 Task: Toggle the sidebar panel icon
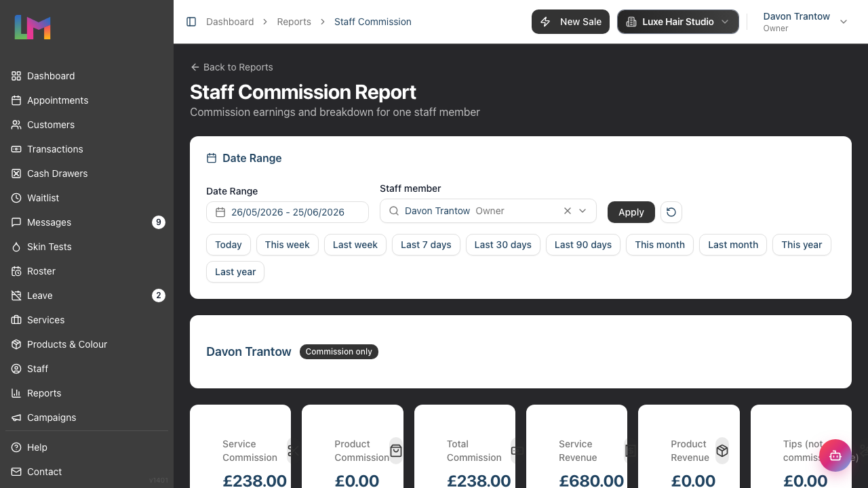tap(191, 22)
